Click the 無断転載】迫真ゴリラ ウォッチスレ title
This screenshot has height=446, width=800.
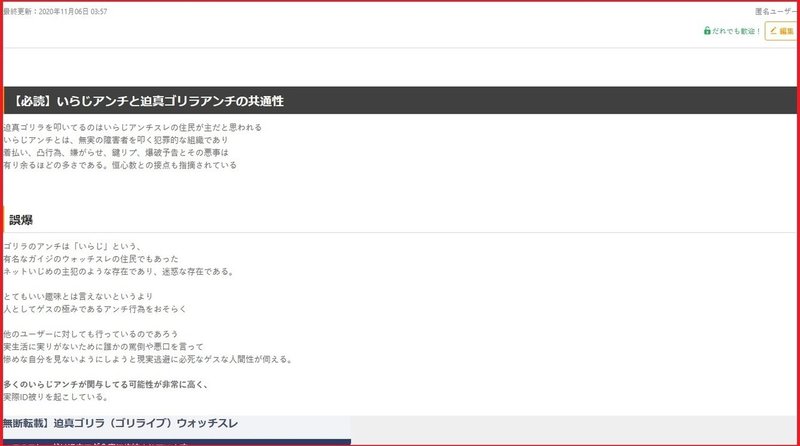(x=120, y=424)
